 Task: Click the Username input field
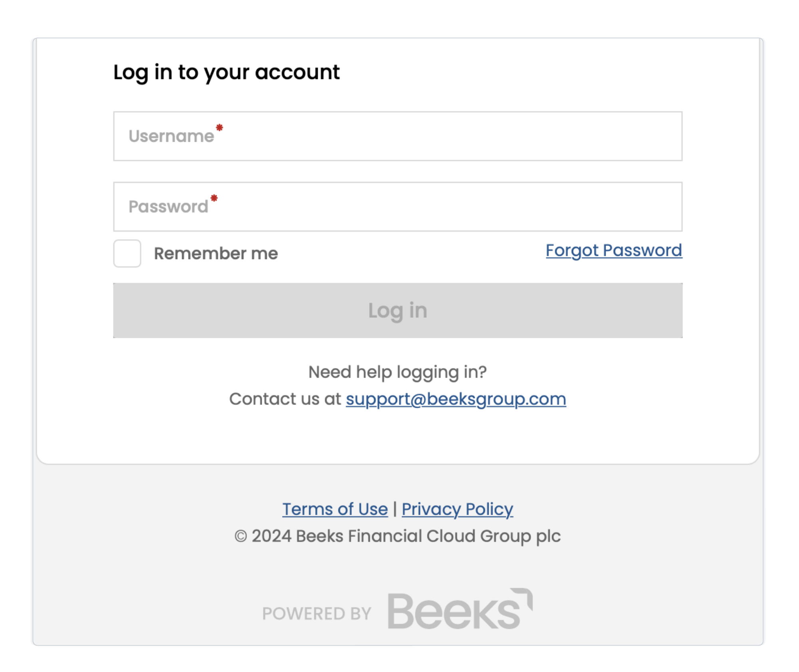[x=398, y=136]
